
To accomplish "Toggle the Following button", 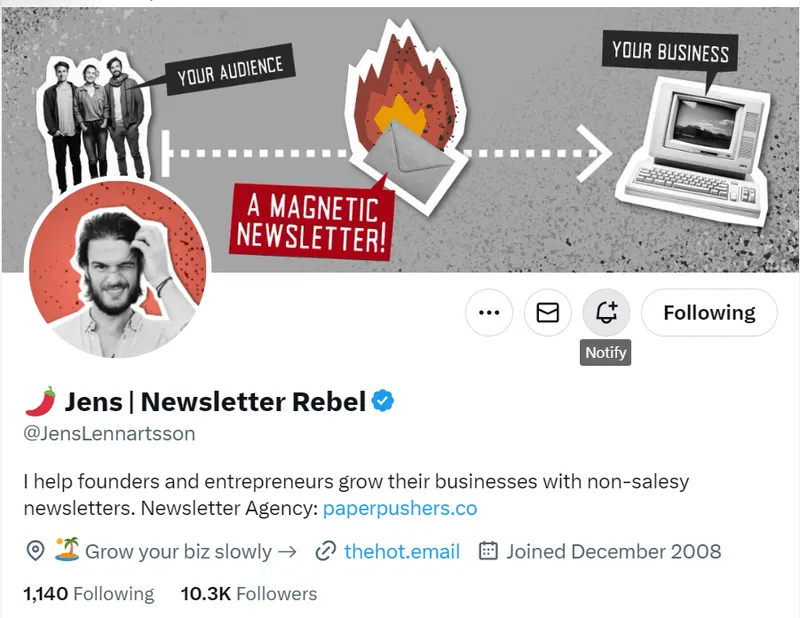I will tap(709, 313).
